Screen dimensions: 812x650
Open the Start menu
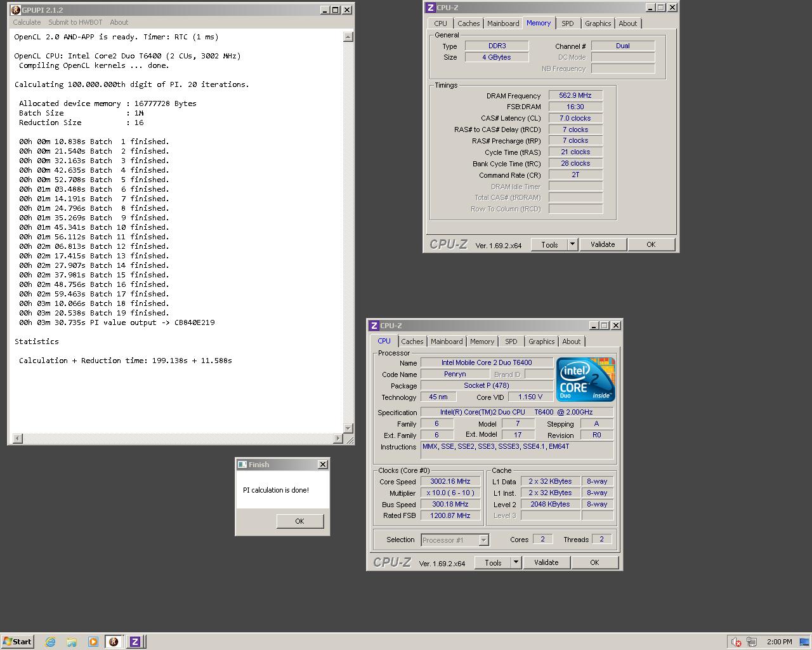tap(18, 642)
